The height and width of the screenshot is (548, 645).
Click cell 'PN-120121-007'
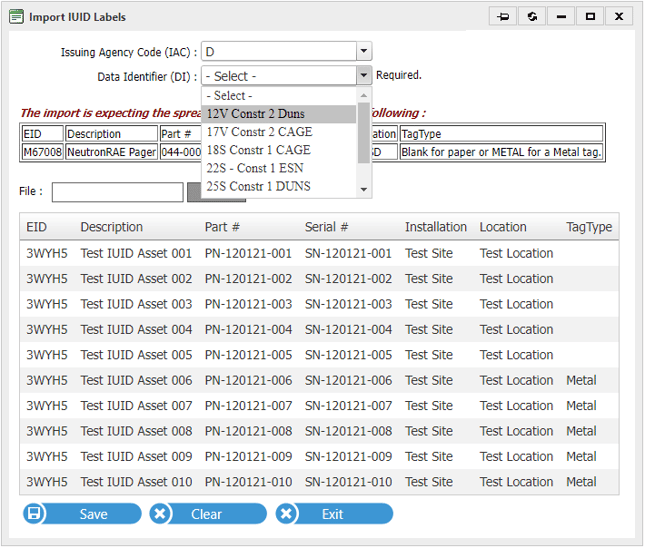point(248,406)
